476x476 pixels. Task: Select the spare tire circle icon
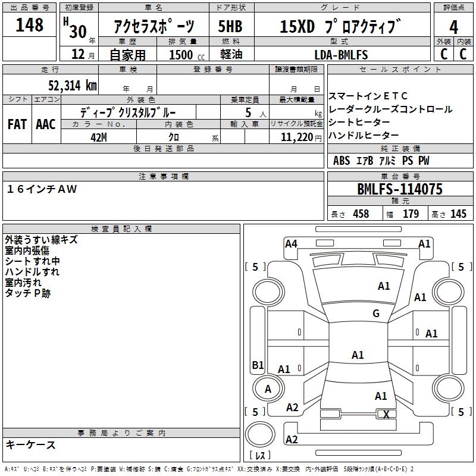coord(260,434)
